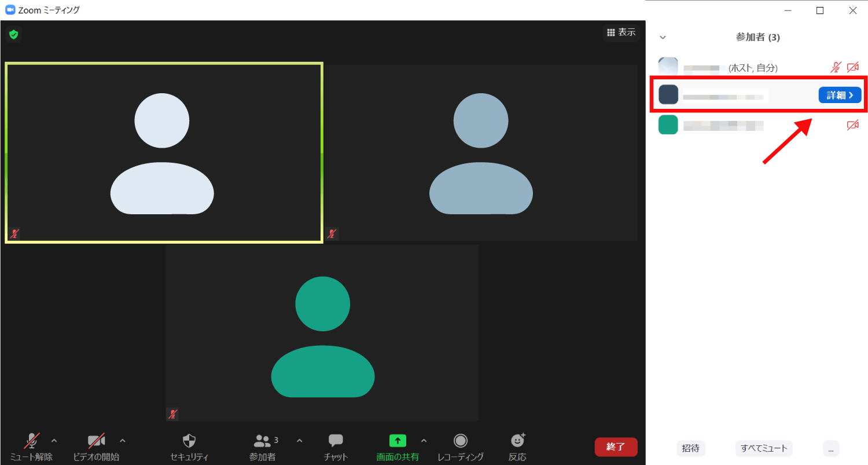The width and height of the screenshot is (868, 465).
Task: Unmute microphone with ミュート解除 button
Action: coord(31,447)
